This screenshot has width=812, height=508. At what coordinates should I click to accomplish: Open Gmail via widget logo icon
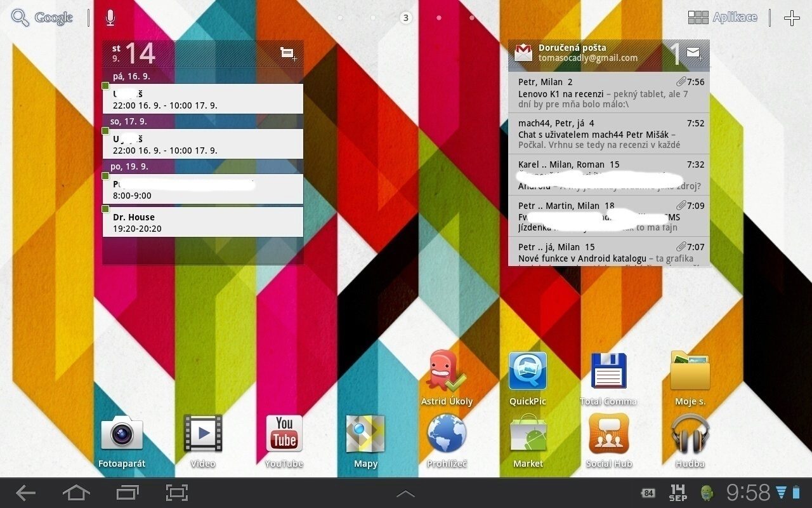(x=523, y=53)
